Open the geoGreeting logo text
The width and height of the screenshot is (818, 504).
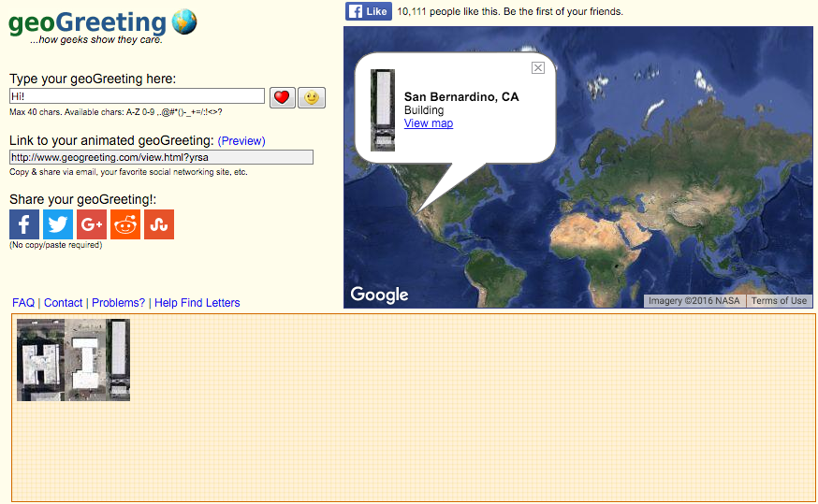click(87, 23)
